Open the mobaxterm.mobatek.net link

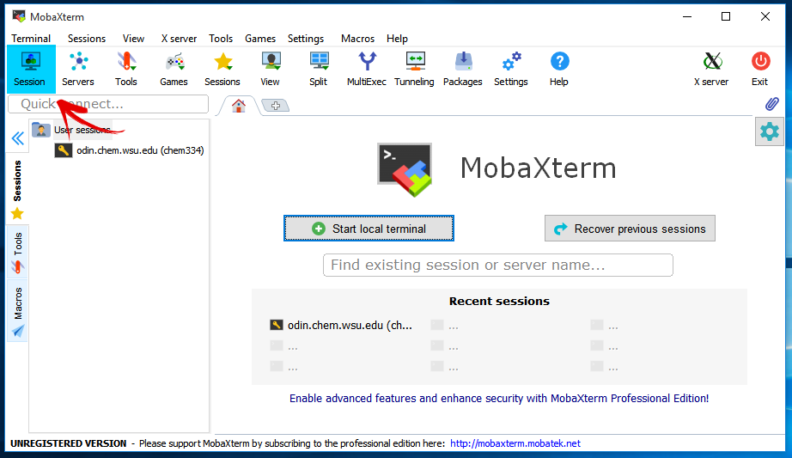click(x=515, y=443)
